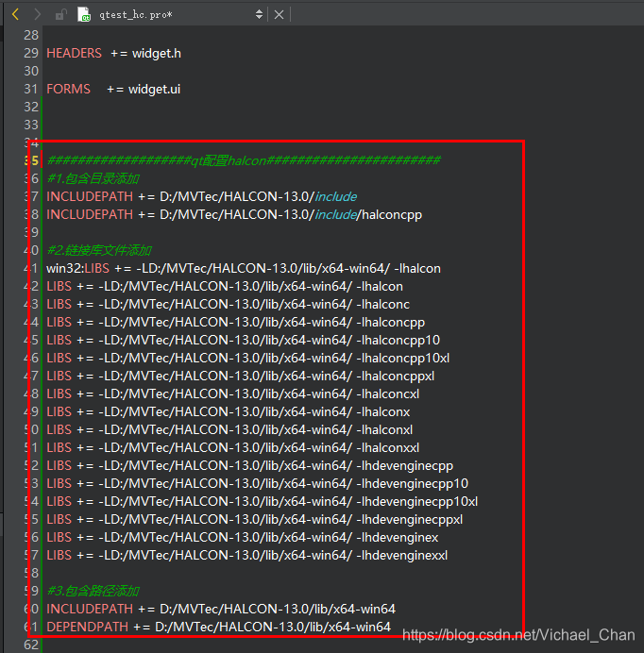Click the LIBS line ending -lhalconcpp10xl
The width and height of the screenshot is (644, 653).
click(x=248, y=358)
